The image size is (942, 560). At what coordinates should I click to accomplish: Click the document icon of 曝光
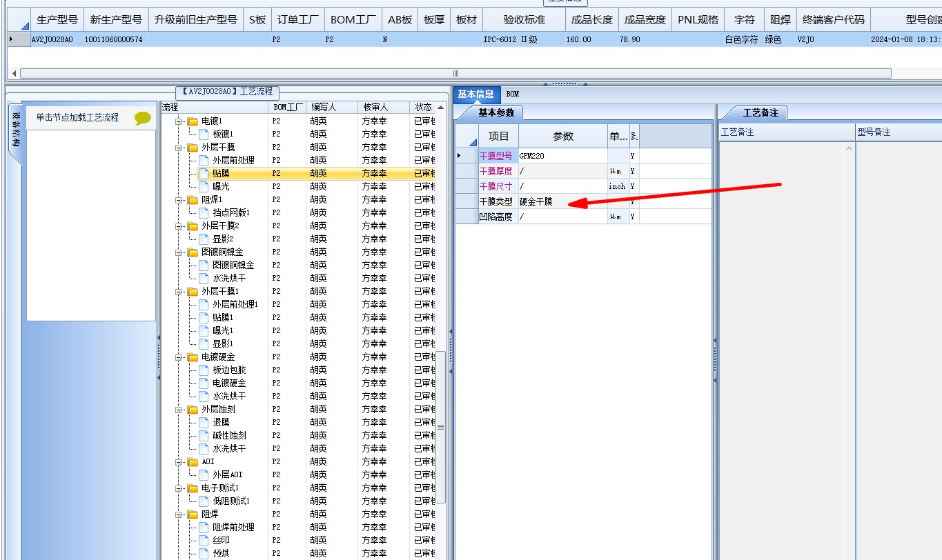pos(204,186)
